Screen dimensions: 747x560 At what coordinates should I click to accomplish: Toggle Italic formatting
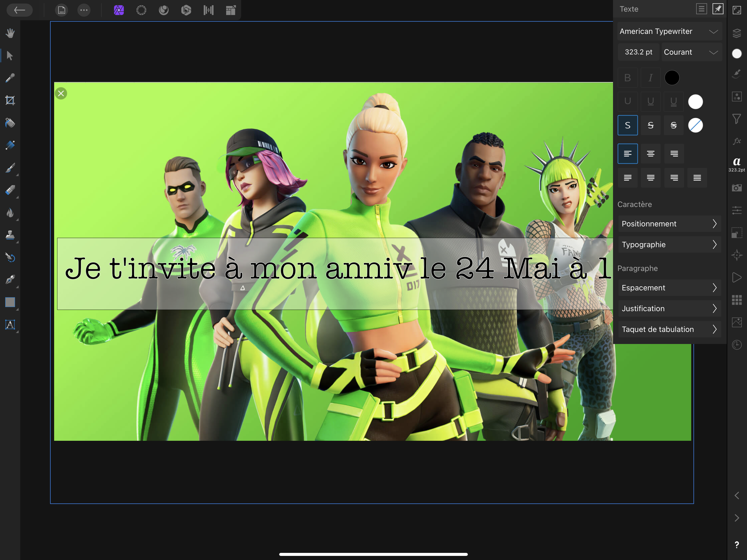point(650,78)
